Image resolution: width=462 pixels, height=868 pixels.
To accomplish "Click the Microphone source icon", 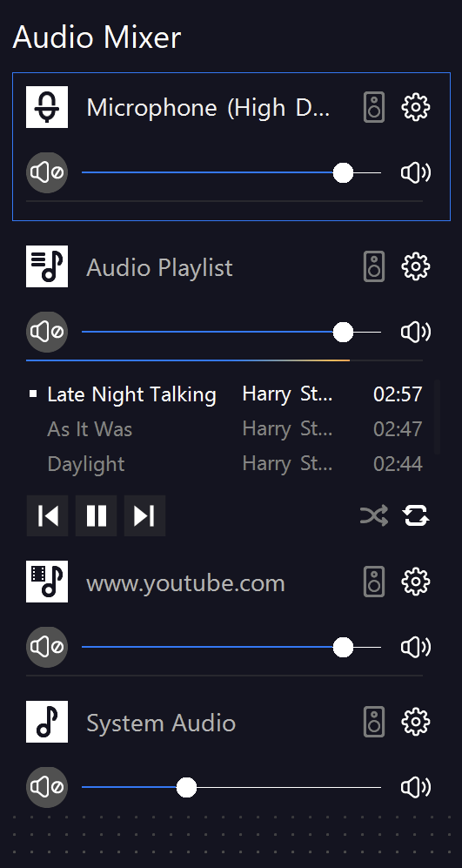I will (x=47, y=107).
